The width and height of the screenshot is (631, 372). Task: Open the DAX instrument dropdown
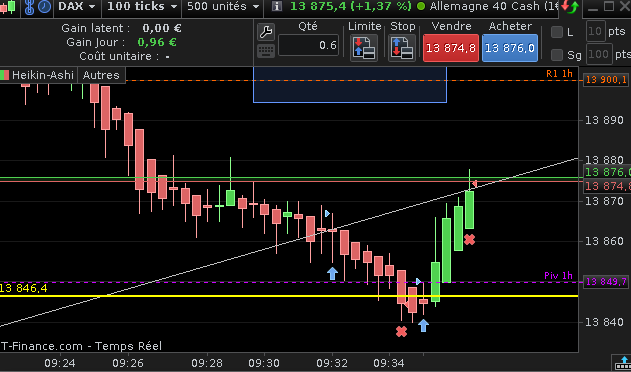77,6
